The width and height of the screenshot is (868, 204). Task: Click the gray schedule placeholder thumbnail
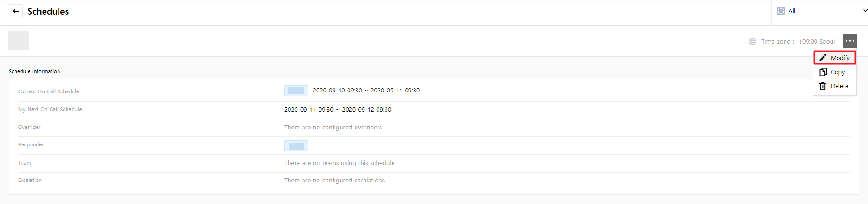[19, 40]
